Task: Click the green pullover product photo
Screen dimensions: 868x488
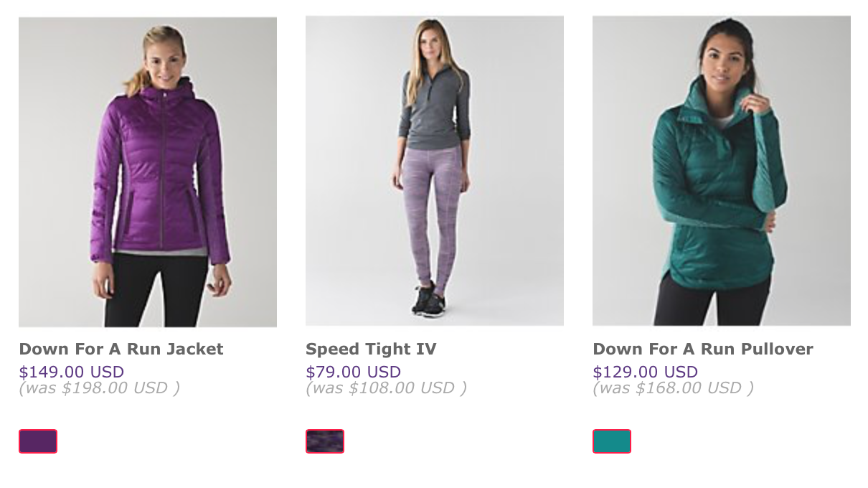Action: 722,172
